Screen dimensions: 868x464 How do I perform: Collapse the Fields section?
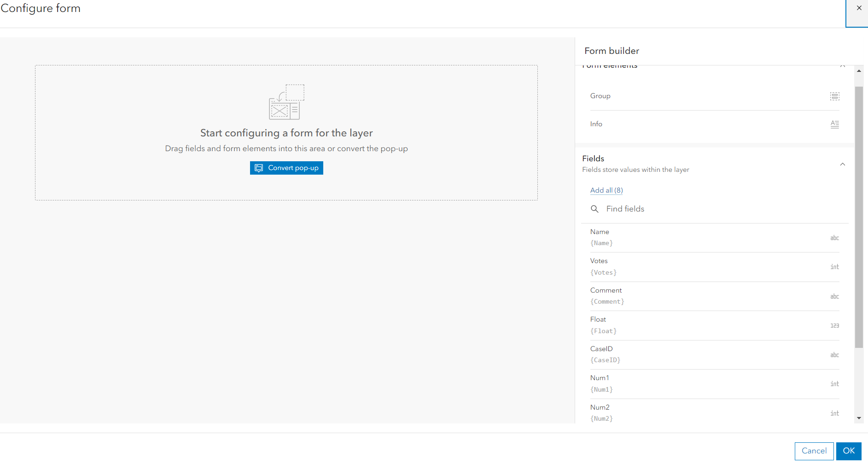point(843,164)
